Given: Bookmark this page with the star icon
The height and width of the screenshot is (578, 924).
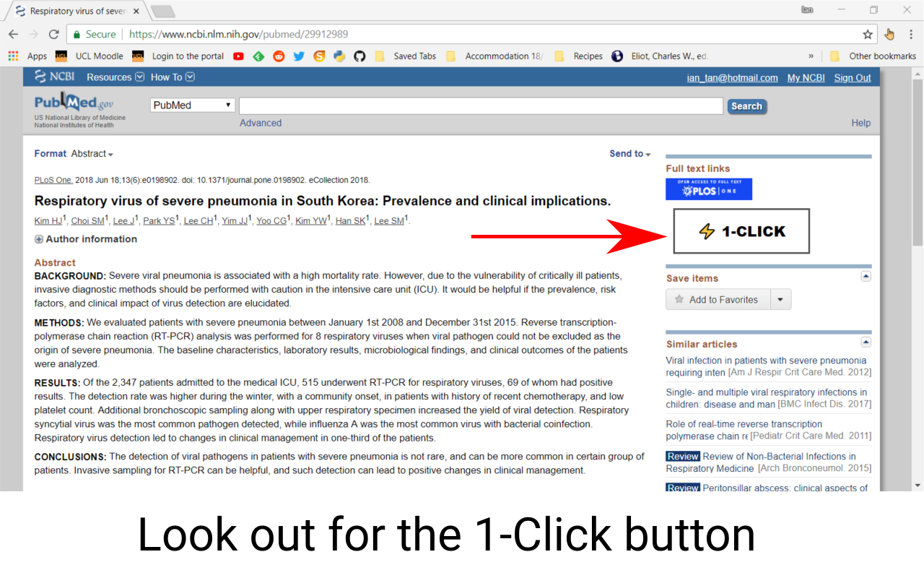Looking at the screenshot, I should click(868, 34).
